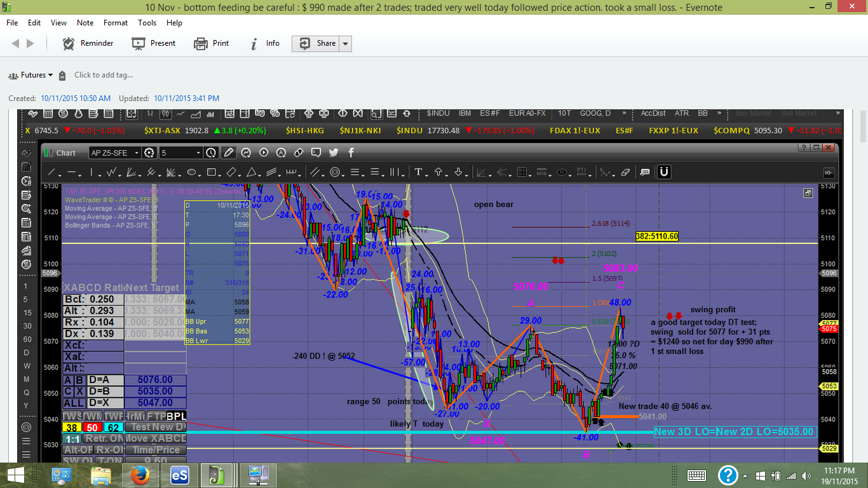Click the clock icon beside interval box

[212, 152]
